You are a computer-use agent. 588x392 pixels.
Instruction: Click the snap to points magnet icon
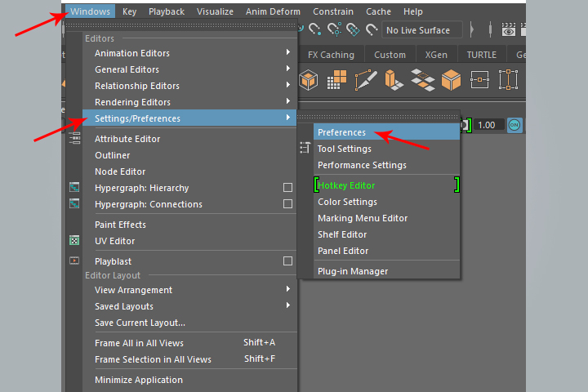coord(334,30)
